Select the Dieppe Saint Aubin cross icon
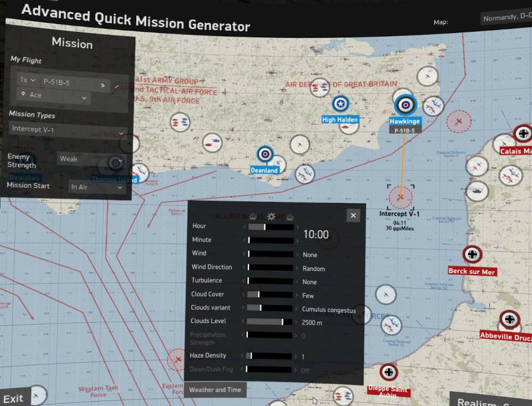Screen dimensions: 532x406 pyautogui.click(x=389, y=372)
